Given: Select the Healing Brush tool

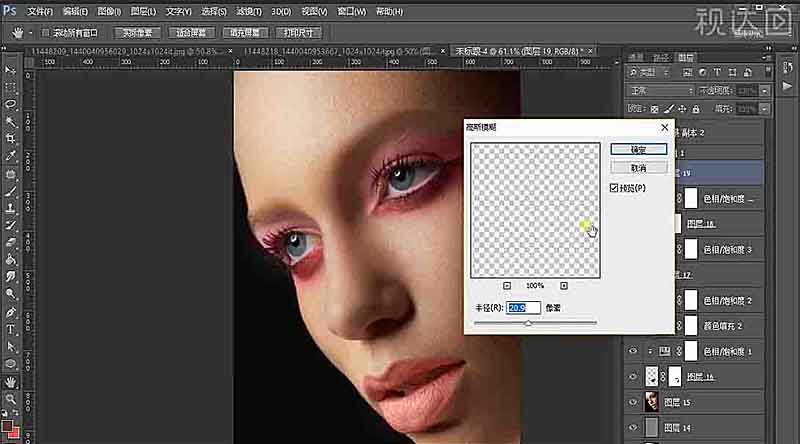Looking at the screenshot, I should click(x=10, y=174).
